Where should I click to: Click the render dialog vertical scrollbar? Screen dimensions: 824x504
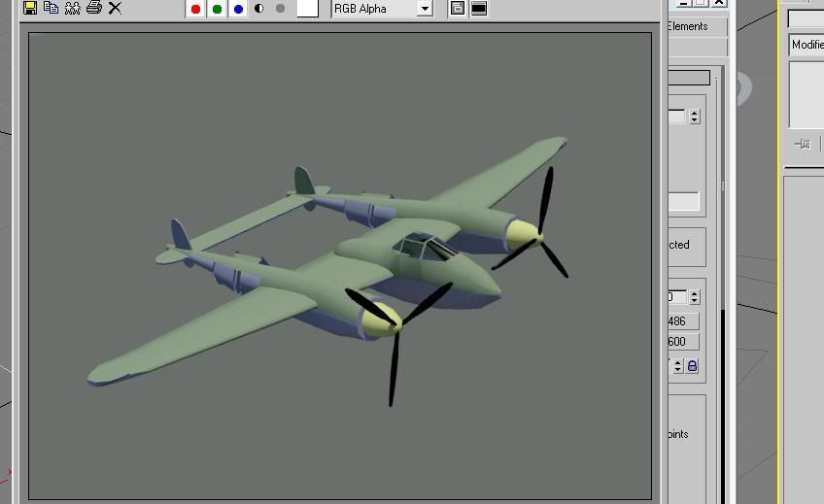[723, 284]
